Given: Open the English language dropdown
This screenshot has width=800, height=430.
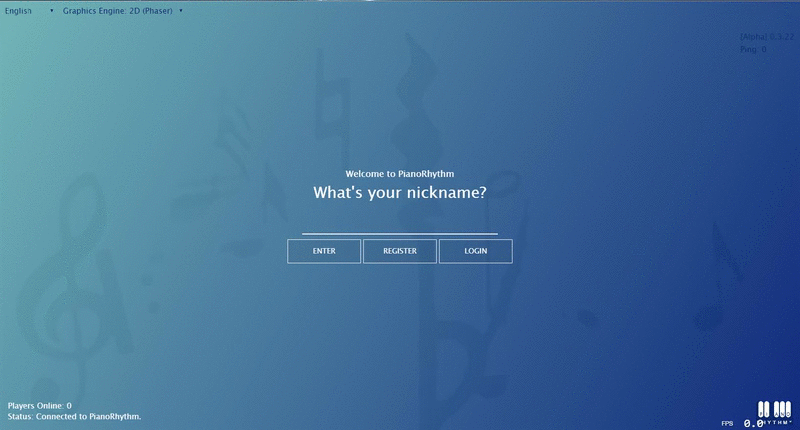Looking at the screenshot, I should (29, 11).
